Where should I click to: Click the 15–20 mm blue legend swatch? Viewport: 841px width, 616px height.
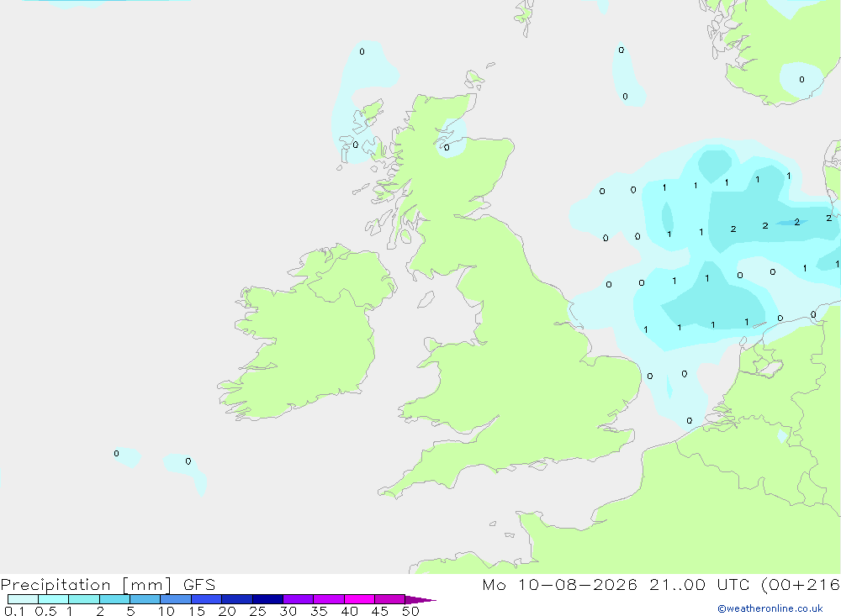207,599
